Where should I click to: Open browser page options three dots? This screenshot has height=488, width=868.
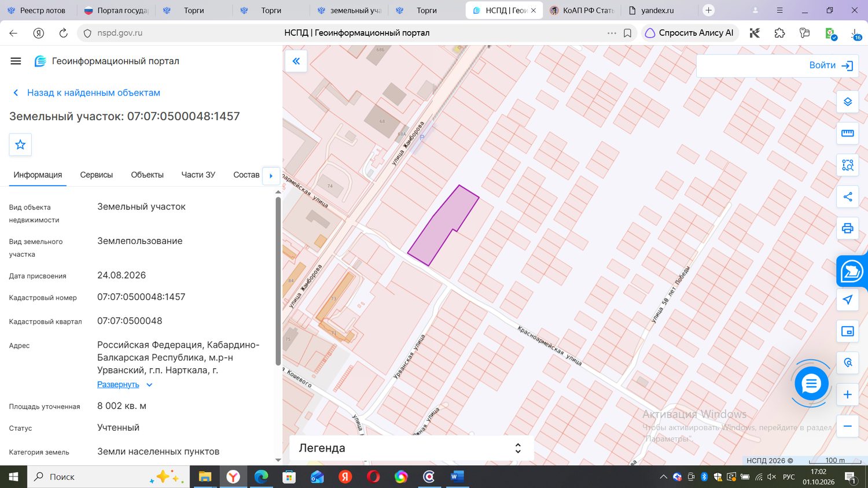pyautogui.click(x=612, y=33)
